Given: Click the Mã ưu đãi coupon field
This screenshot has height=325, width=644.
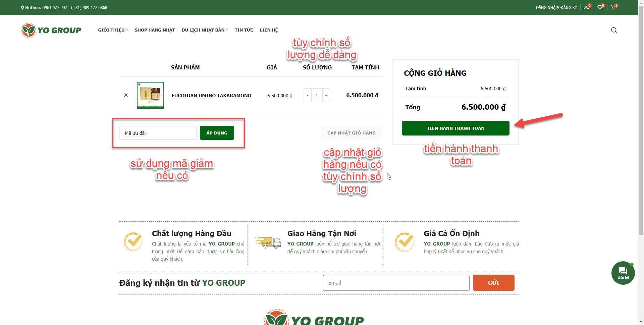Looking at the screenshot, I should pyautogui.click(x=158, y=133).
